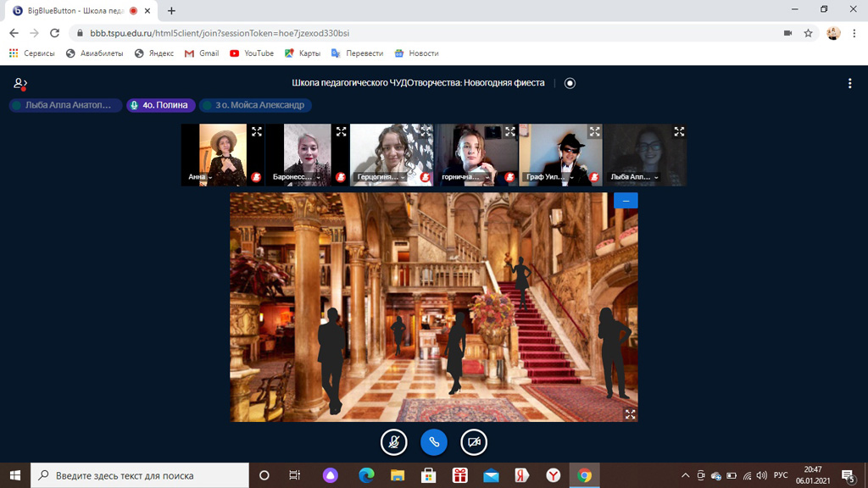
Task: Open the users list panel
Action: pos(20,83)
